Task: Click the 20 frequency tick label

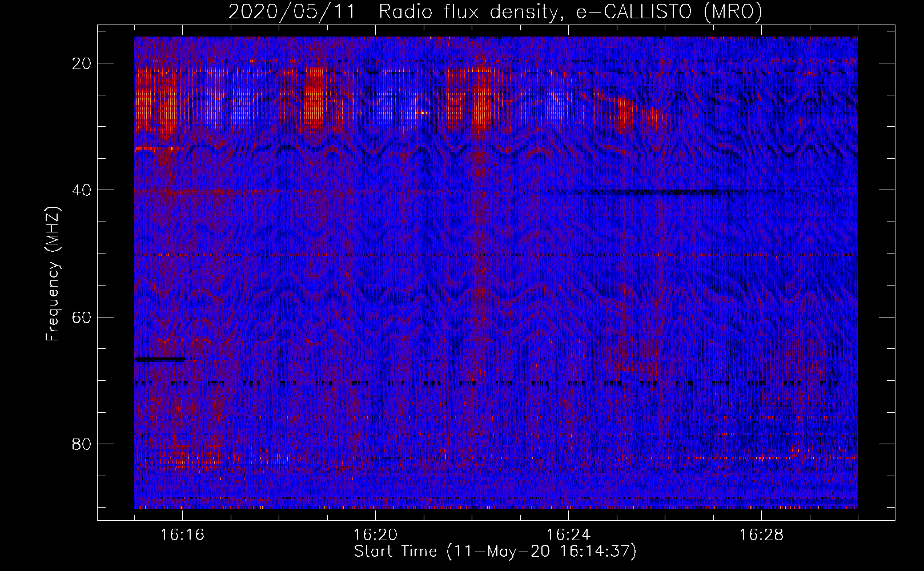Action: 82,63
